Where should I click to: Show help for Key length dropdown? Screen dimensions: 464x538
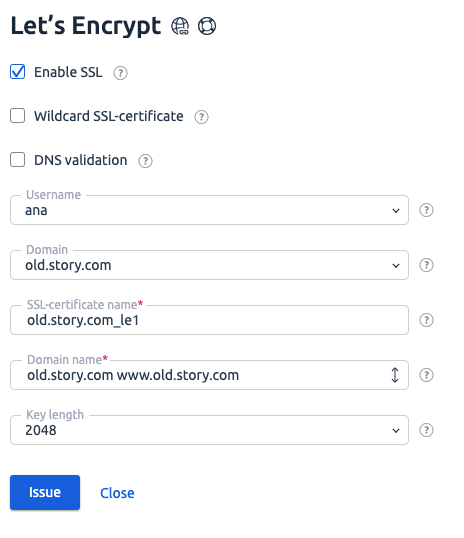[426, 430]
